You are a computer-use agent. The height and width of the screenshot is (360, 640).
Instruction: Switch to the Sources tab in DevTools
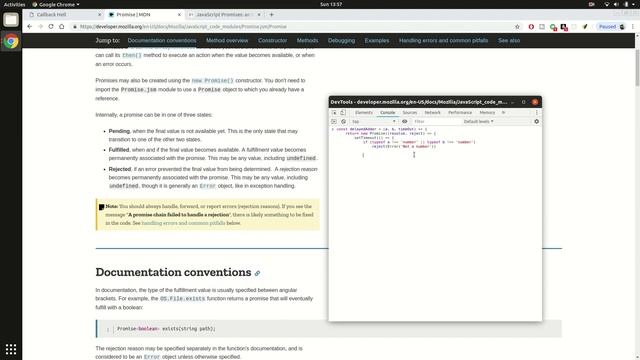click(410, 113)
